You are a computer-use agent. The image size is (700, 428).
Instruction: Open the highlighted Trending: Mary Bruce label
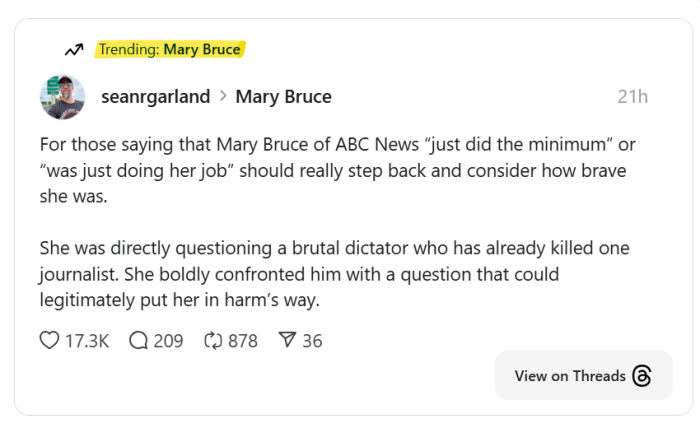coord(169,49)
